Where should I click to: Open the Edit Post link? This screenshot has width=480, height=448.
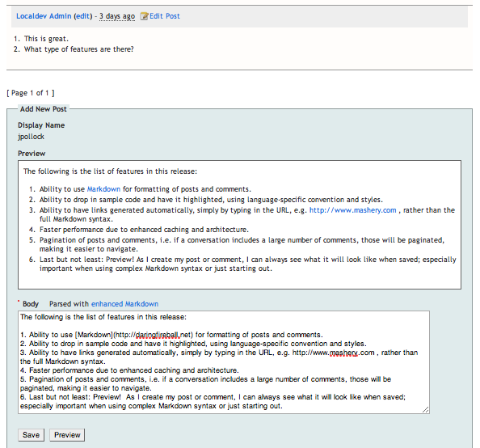(x=164, y=16)
